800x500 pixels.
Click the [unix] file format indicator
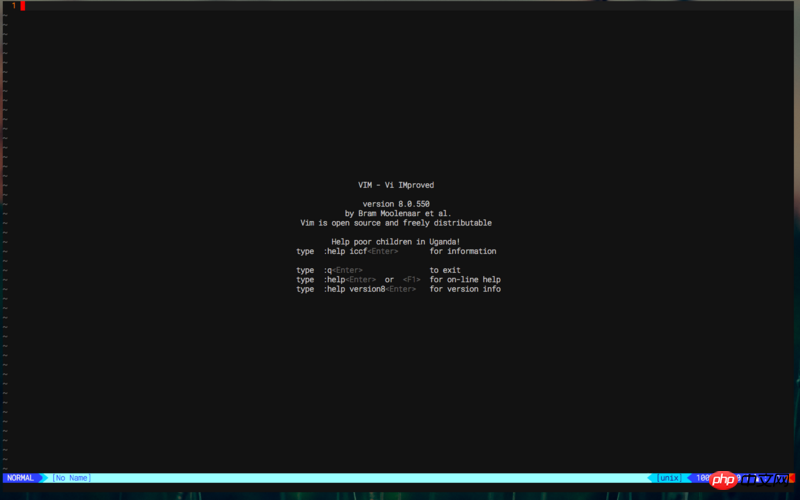click(669, 478)
